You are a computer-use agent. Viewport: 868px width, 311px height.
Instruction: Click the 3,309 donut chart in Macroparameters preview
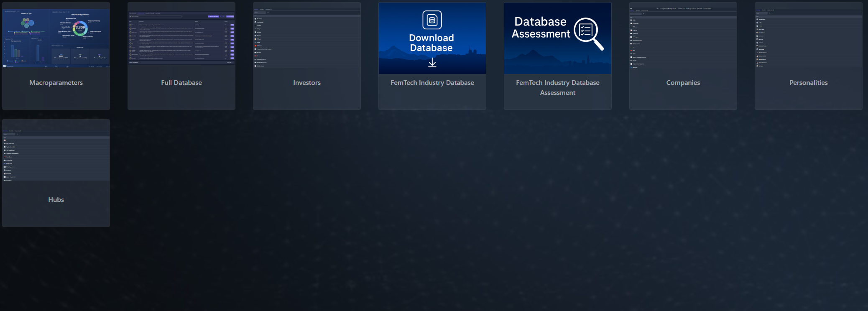pyautogui.click(x=80, y=28)
